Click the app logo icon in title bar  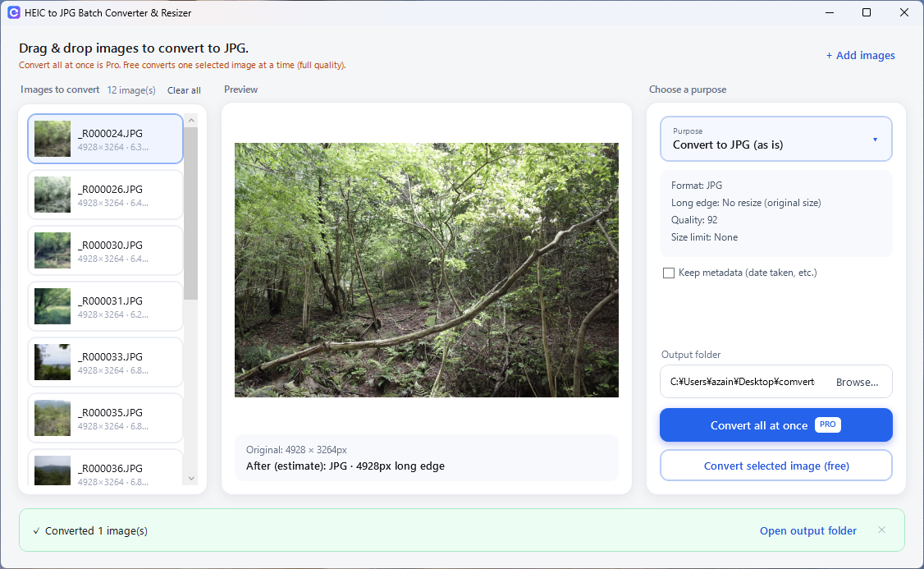(x=14, y=12)
